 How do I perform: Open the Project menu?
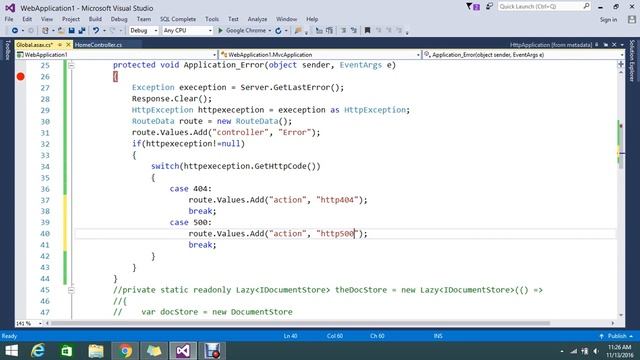71,19
